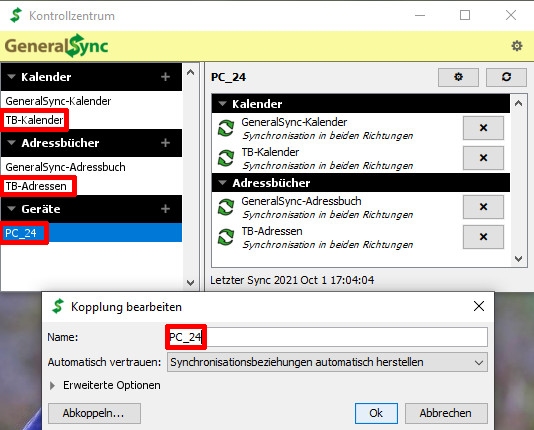Click the up arrow of PC_24 list scrollbar
Screen dimensions: 534x430
518,103
